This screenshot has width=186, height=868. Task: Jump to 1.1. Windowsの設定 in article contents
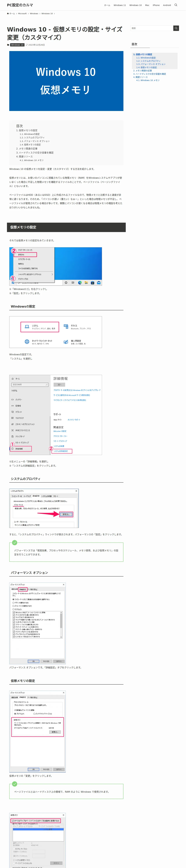pos(29,134)
